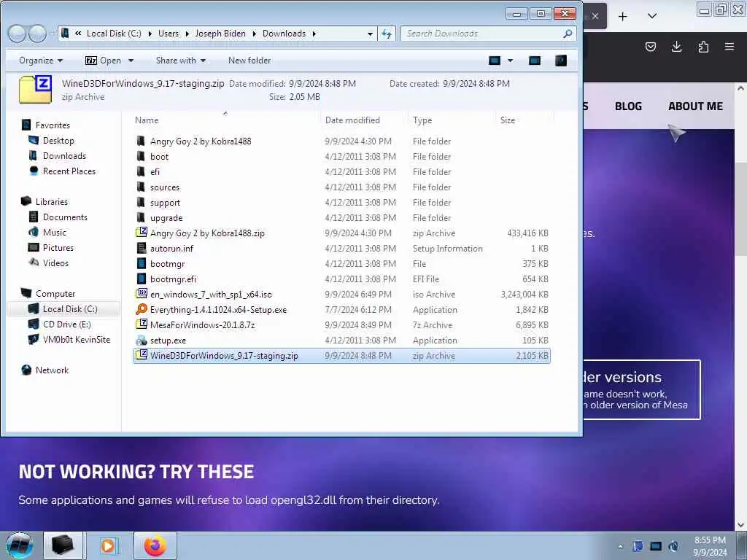The height and width of the screenshot is (560, 747).
Task: Select the MesaForWindows-20.1.8.7z archive icon
Action: [142, 324]
